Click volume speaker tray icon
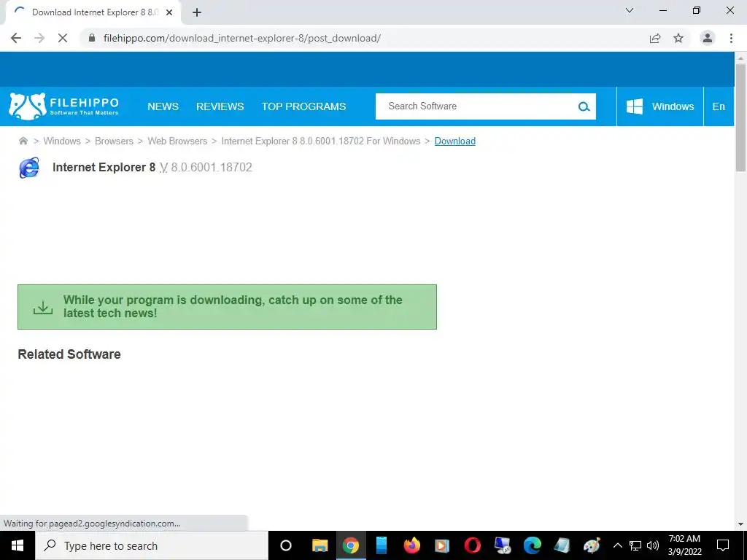747x560 pixels. [x=653, y=545]
